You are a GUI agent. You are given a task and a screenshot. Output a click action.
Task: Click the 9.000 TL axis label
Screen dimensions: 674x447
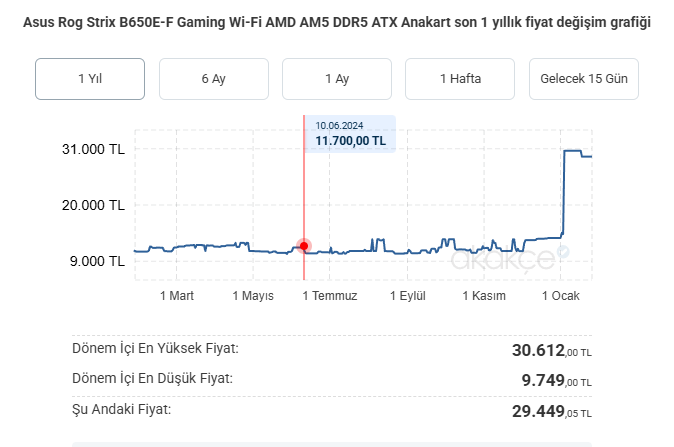point(98,261)
